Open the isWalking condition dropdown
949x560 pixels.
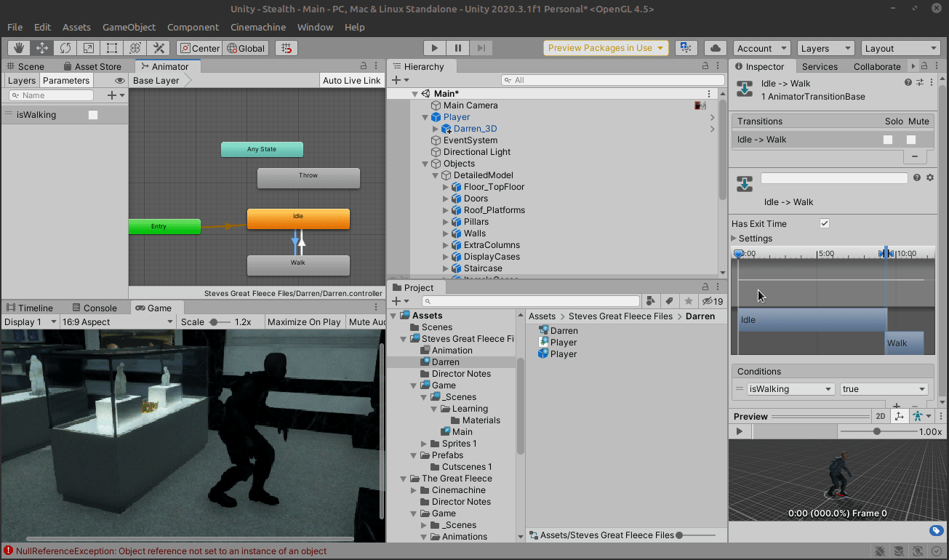coord(790,389)
